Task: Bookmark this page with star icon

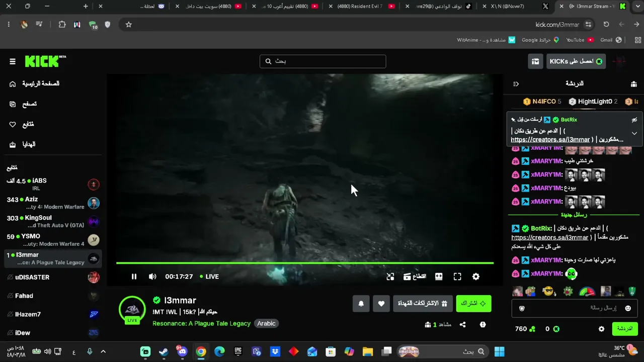Action: 128,24
